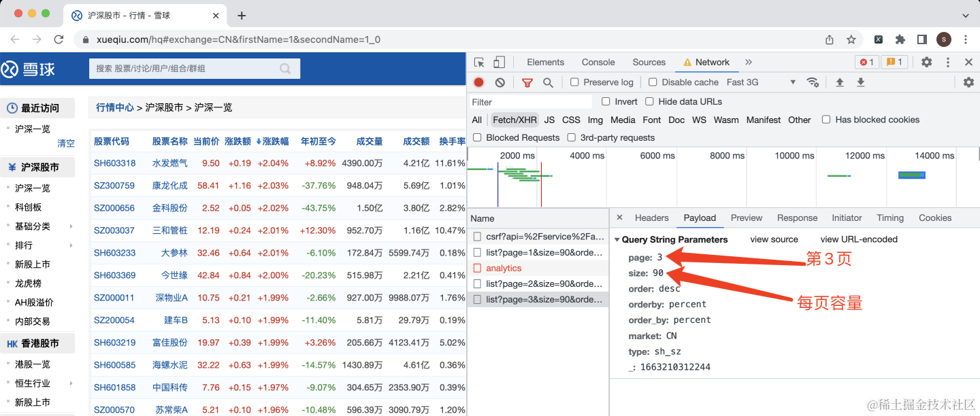The height and width of the screenshot is (416, 980).
Task: Check the Hide data URLs checkbox
Action: [x=649, y=101]
